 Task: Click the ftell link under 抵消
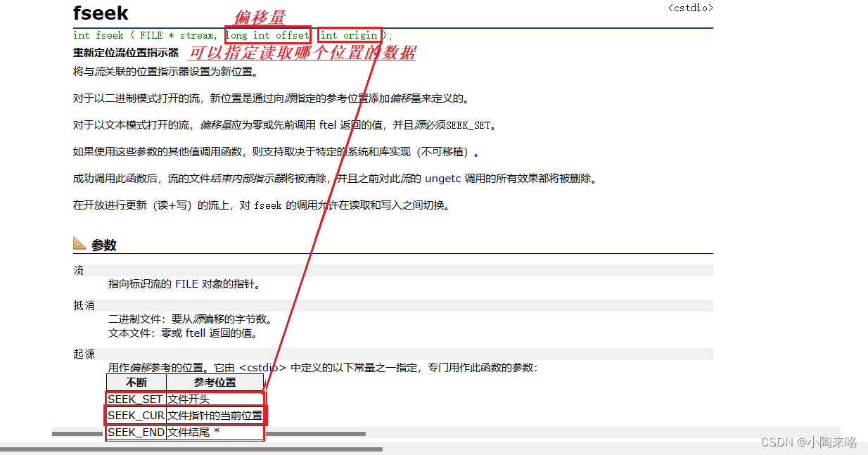195,333
